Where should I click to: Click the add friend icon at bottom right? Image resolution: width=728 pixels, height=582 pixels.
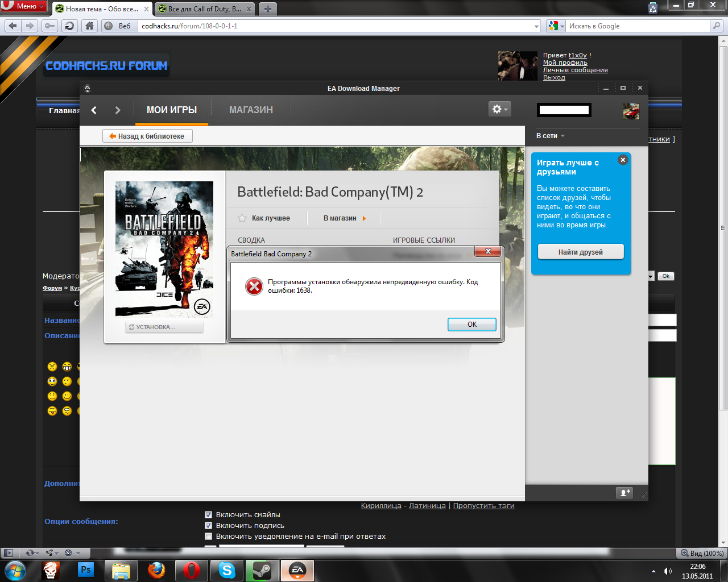pyautogui.click(x=624, y=493)
